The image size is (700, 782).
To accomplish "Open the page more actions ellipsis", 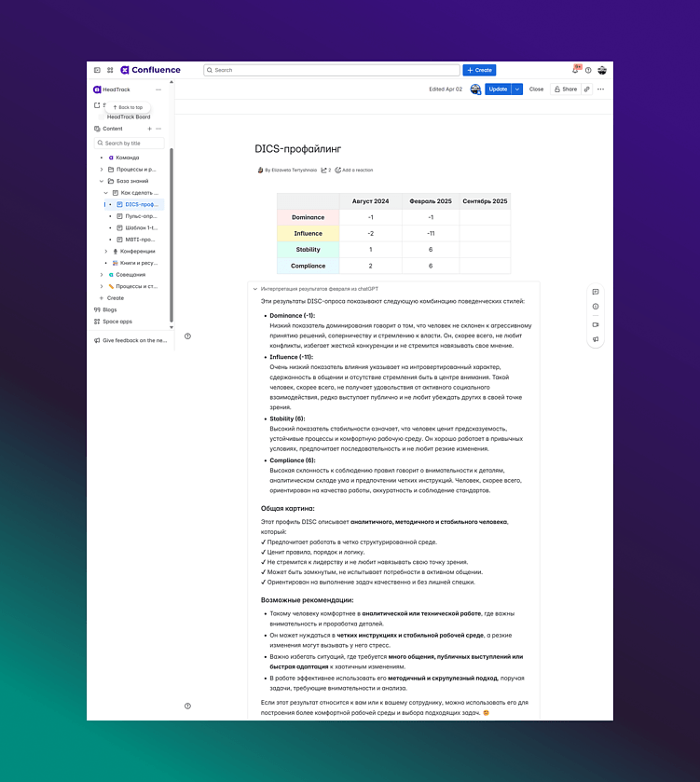I will click(x=601, y=89).
